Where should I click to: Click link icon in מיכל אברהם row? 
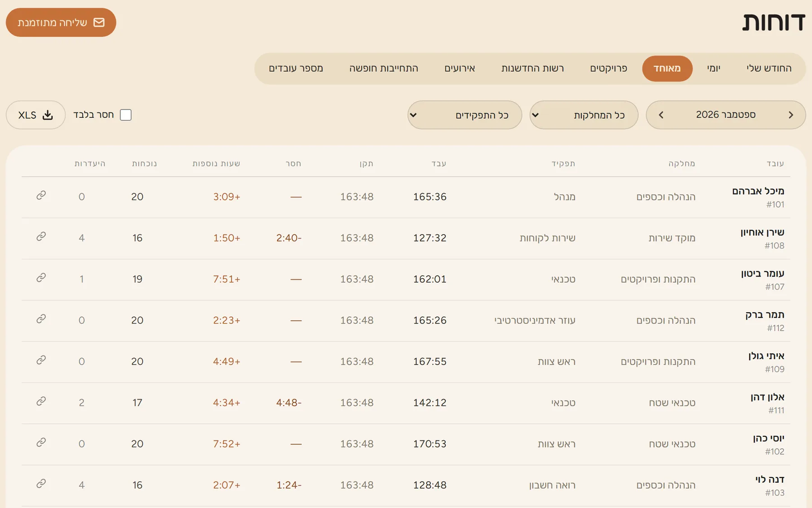(41, 195)
